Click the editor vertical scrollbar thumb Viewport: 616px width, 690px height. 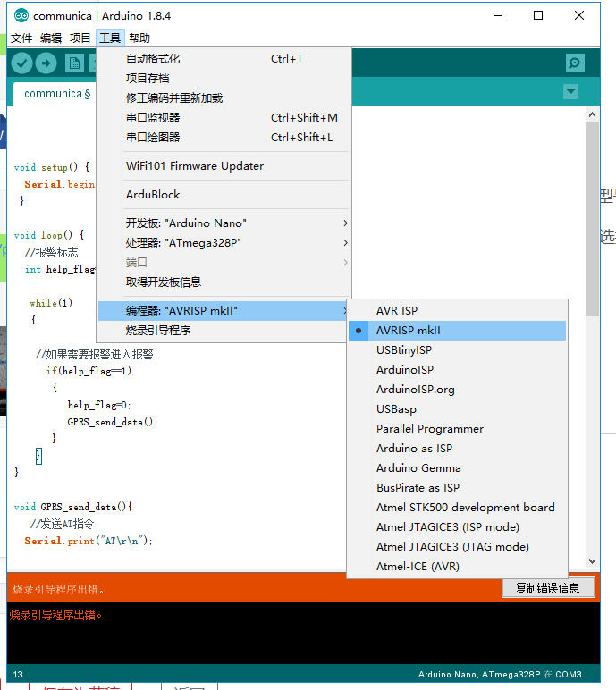(x=592, y=219)
